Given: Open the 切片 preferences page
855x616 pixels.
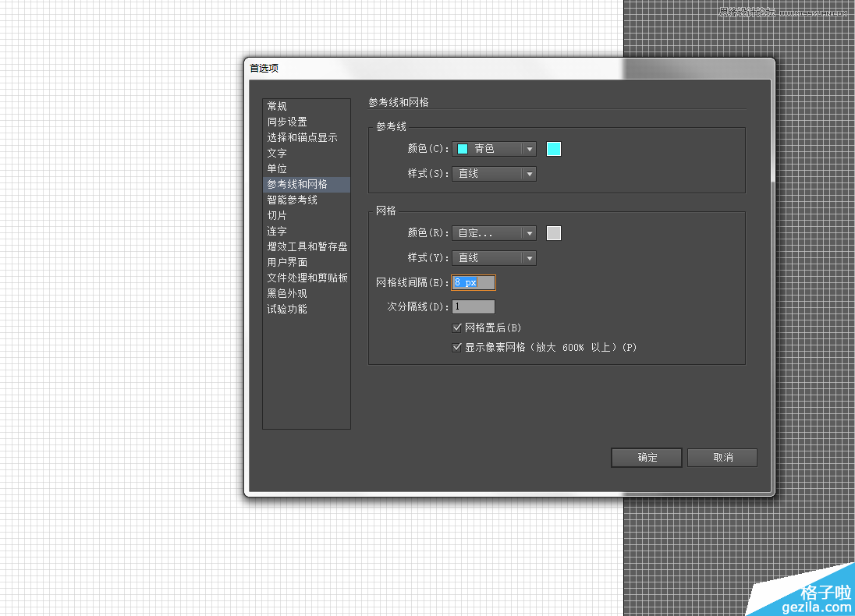Looking at the screenshot, I should coord(276,215).
